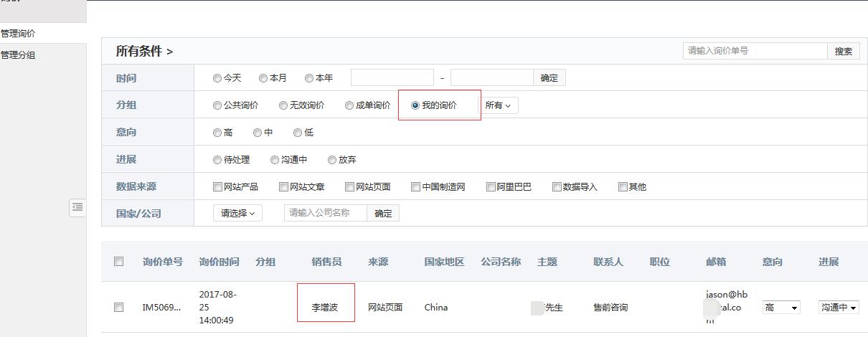This screenshot has width=868, height=337.
Task: Select the 公共询价 group radio button
Action: pos(217,105)
